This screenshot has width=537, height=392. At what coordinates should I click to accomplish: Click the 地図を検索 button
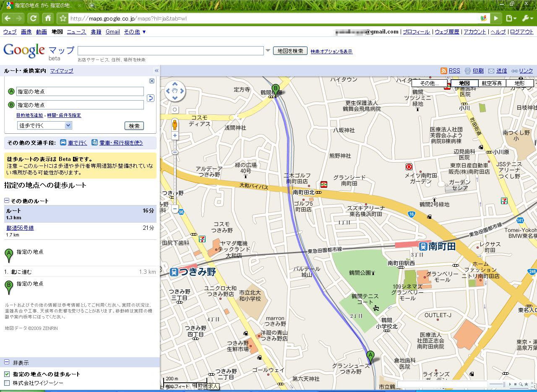point(290,51)
